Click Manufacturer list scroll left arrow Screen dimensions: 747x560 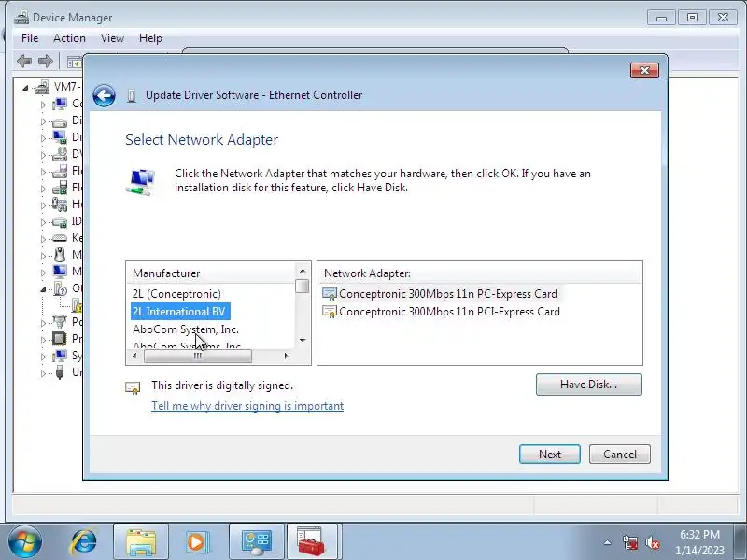click(x=134, y=356)
